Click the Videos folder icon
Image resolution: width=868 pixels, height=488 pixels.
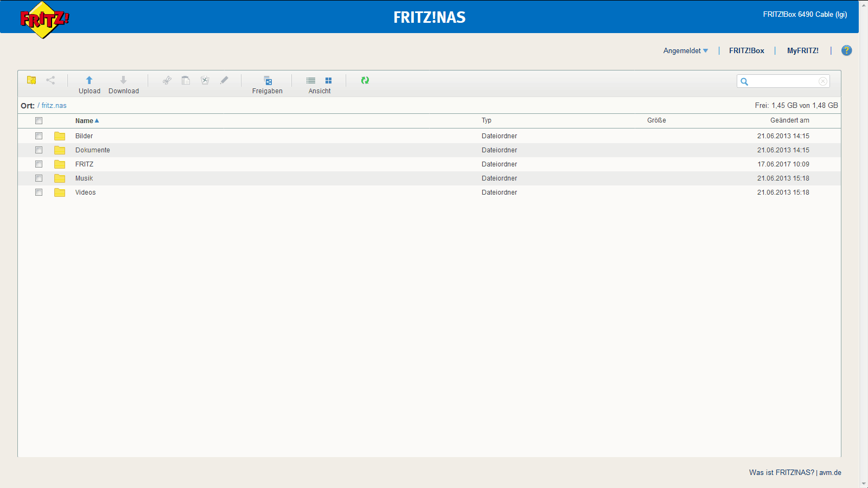[x=60, y=192]
